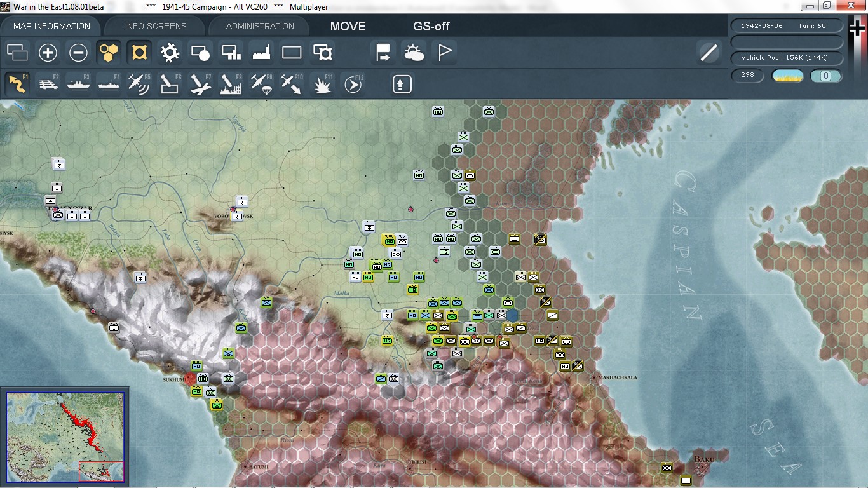Show weather with the sun-cloud icon
The width and height of the screenshot is (868, 488).
pos(414,52)
